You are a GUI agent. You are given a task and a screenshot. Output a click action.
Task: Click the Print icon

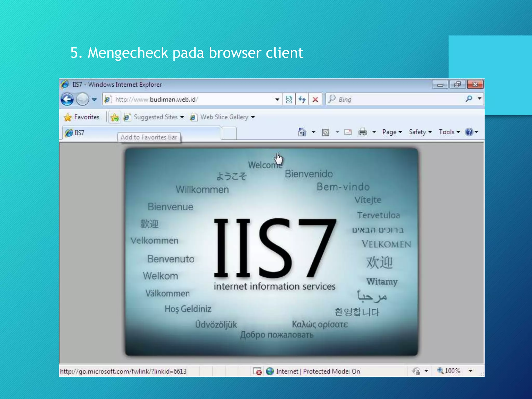point(363,132)
